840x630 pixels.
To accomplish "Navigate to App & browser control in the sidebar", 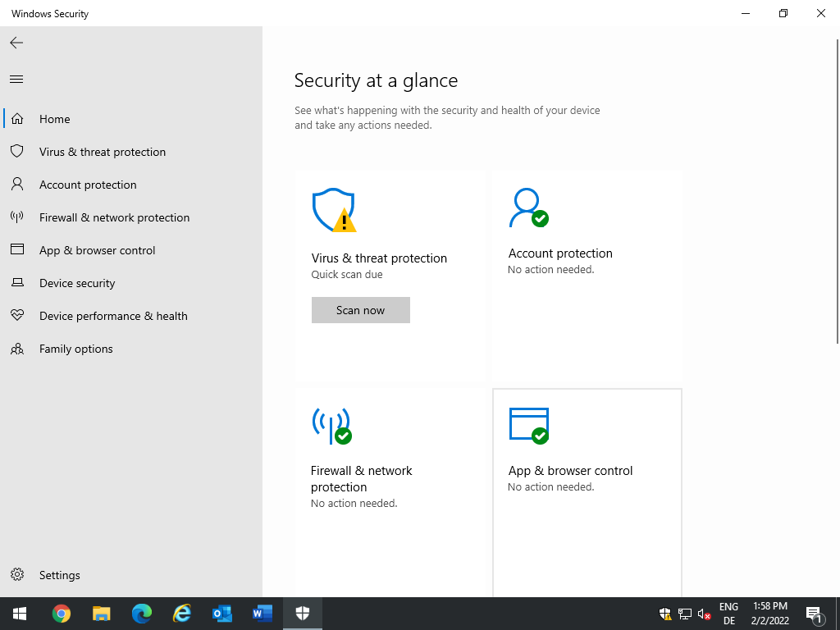I will pyautogui.click(x=97, y=250).
